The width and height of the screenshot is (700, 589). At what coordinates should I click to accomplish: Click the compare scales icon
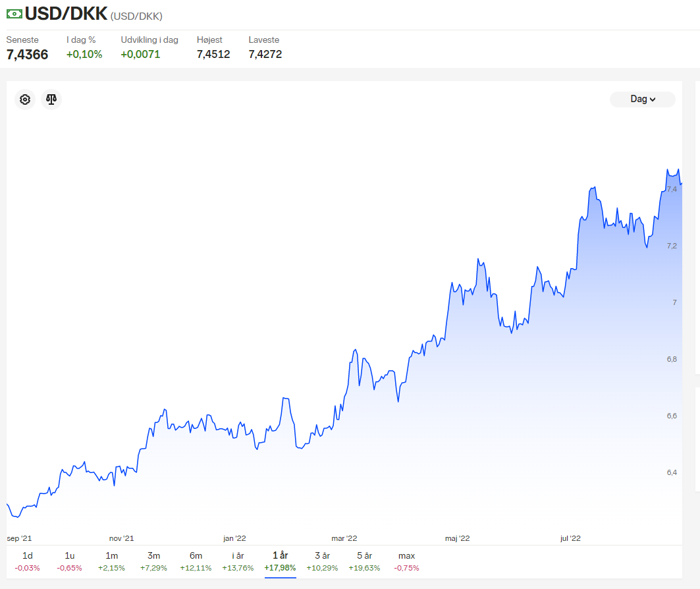pyautogui.click(x=51, y=99)
